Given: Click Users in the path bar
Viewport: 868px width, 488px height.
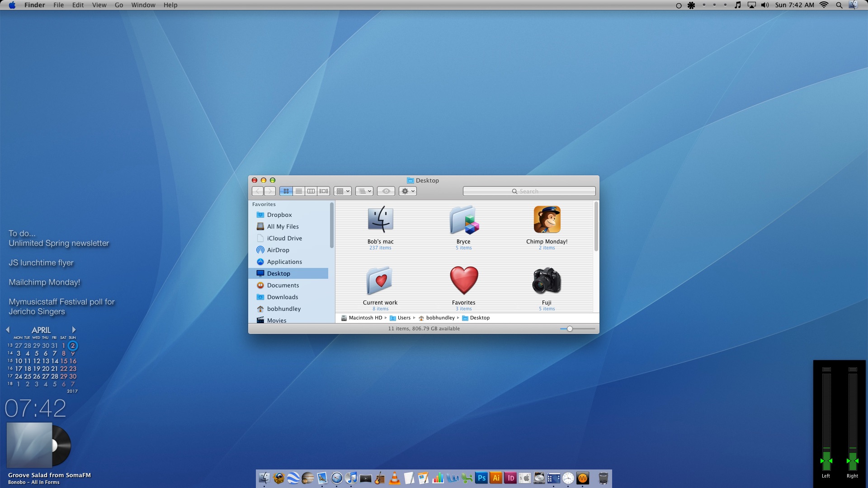Looking at the screenshot, I should click(404, 318).
